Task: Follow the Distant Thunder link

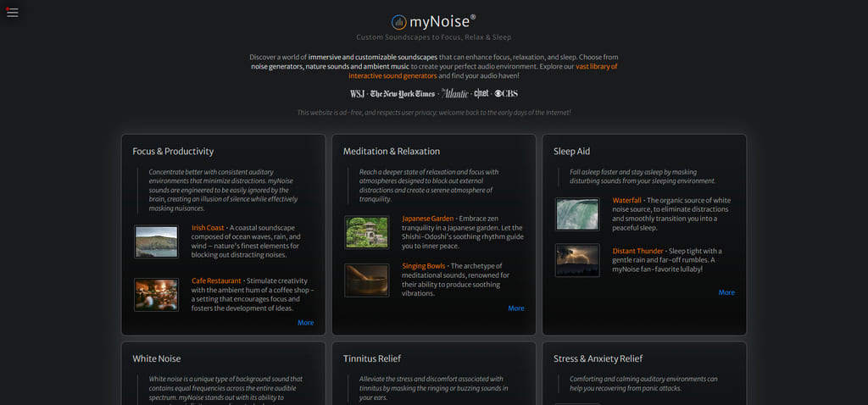Action: pyautogui.click(x=637, y=251)
